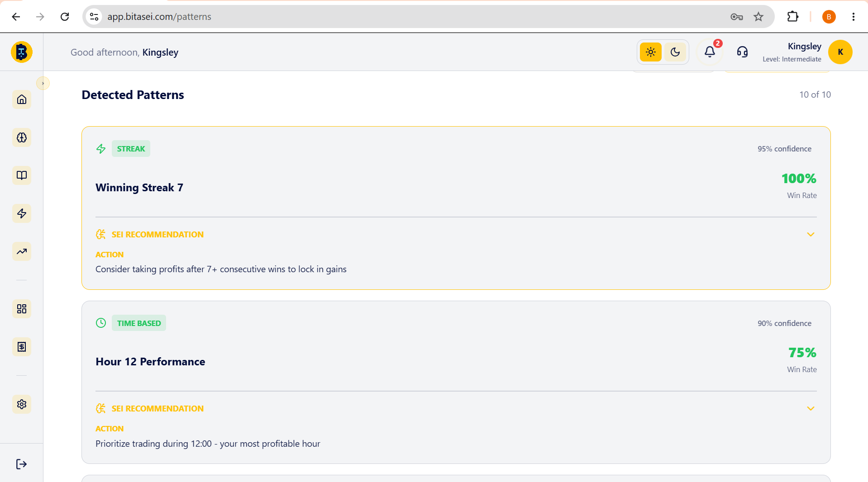The height and width of the screenshot is (482, 868).
Task: Switch to dark mode moon toggle
Action: 675,52
